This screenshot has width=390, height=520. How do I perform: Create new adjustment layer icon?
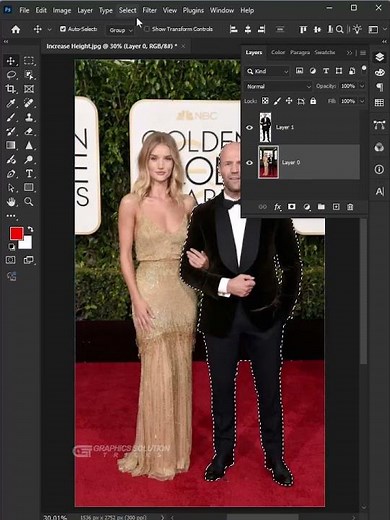(x=307, y=207)
